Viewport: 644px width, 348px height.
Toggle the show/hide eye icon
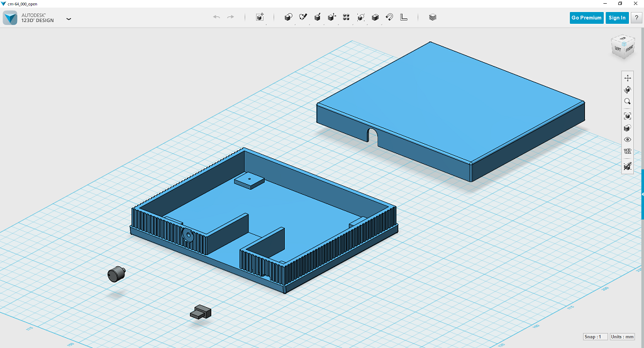click(627, 139)
